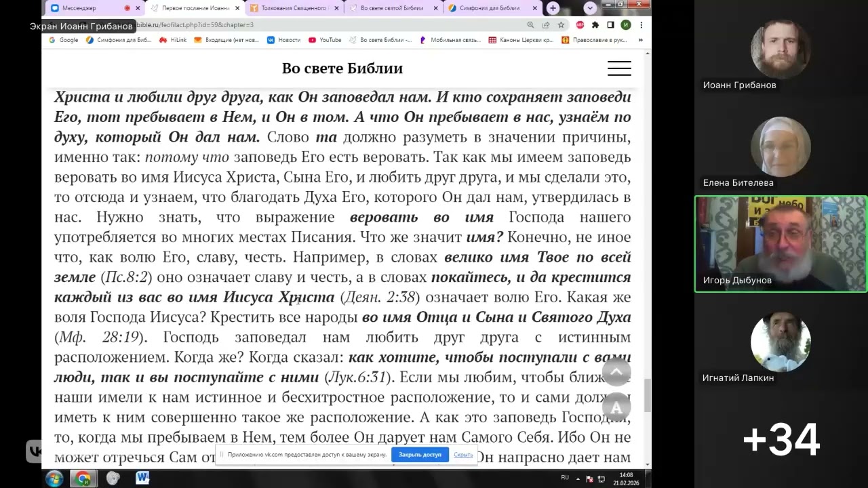The width and height of the screenshot is (868, 488).
Task: Close the Симфония для Библии tab
Action: coord(534,8)
